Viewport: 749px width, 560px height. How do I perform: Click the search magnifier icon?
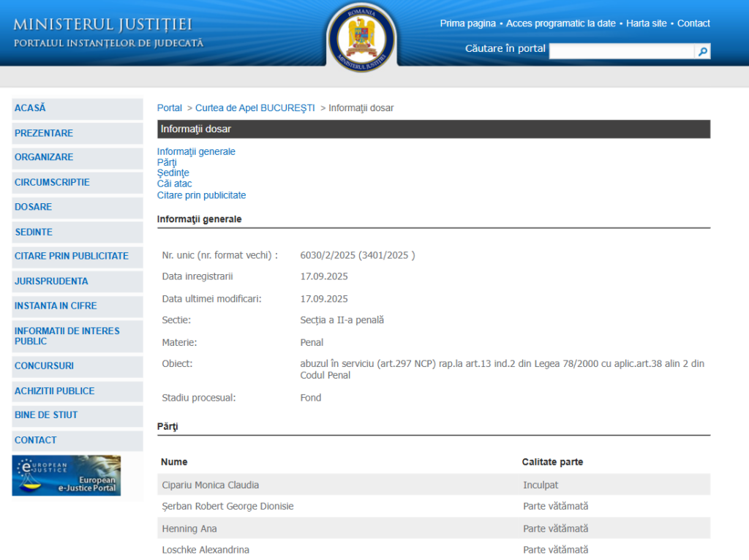702,51
